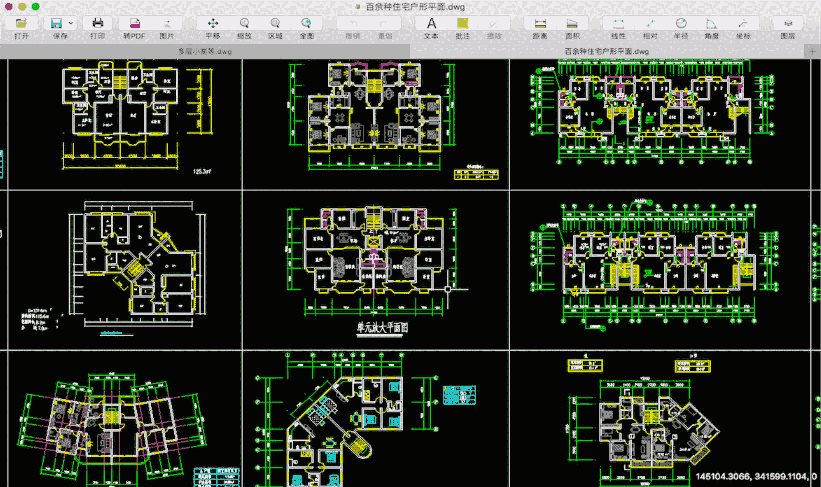Switch to the 多层小高等.dwg tab
The height and width of the screenshot is (487, 821).
[x=205, y=51]
